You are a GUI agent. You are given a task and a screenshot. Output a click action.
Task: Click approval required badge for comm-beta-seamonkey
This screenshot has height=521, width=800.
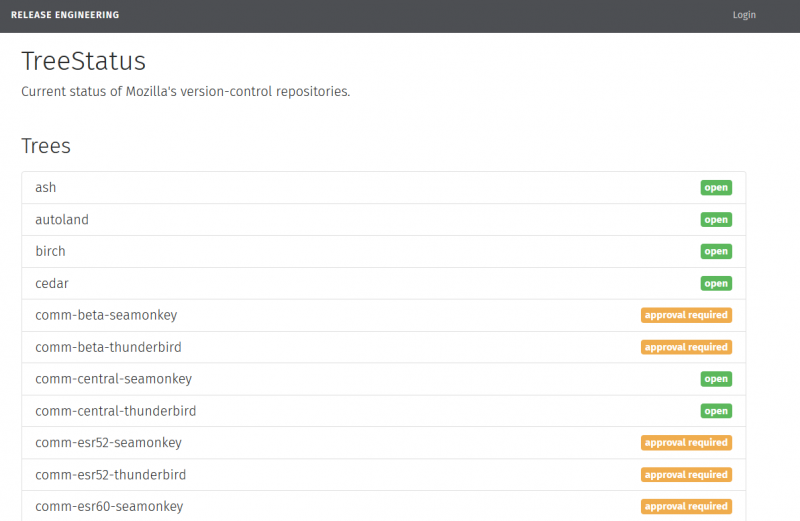click(x=686, y=315)
